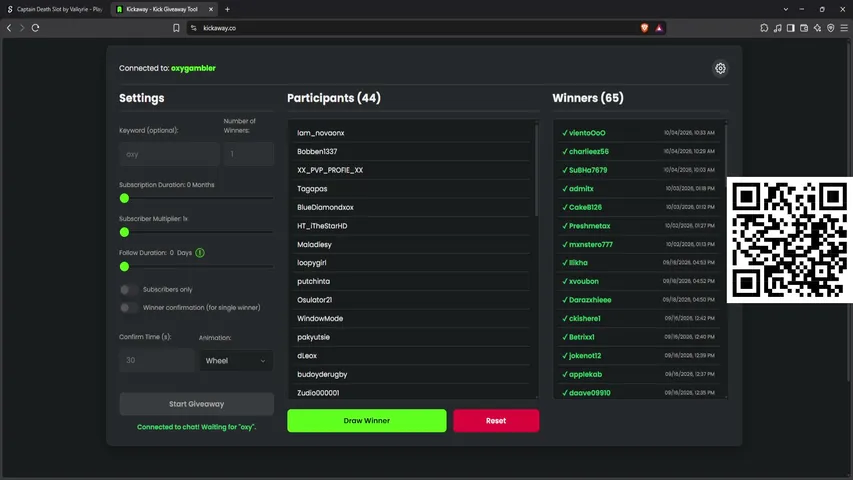Click the Draw Winner button
The image size is (853, 480).
click(367, 421)
